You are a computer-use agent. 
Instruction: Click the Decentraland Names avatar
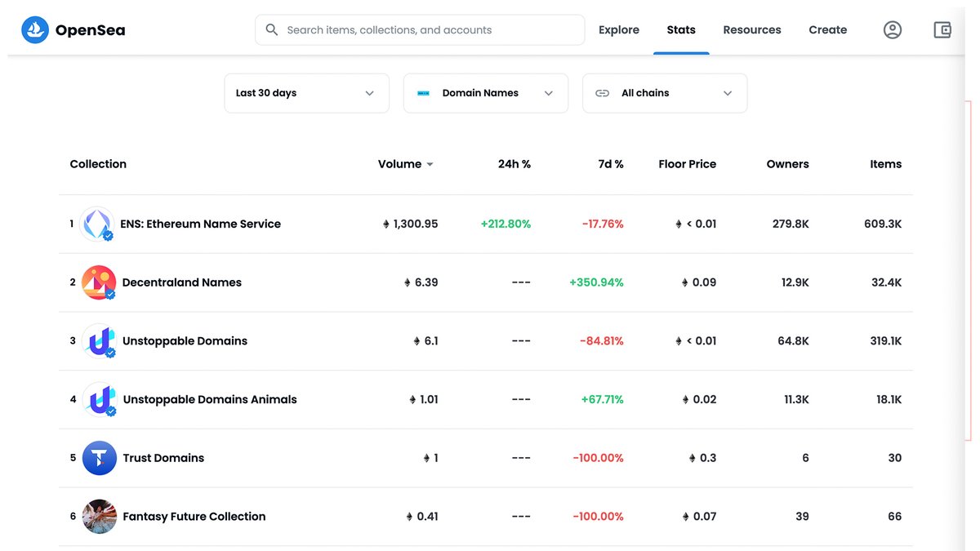click(x=98, y=282)
